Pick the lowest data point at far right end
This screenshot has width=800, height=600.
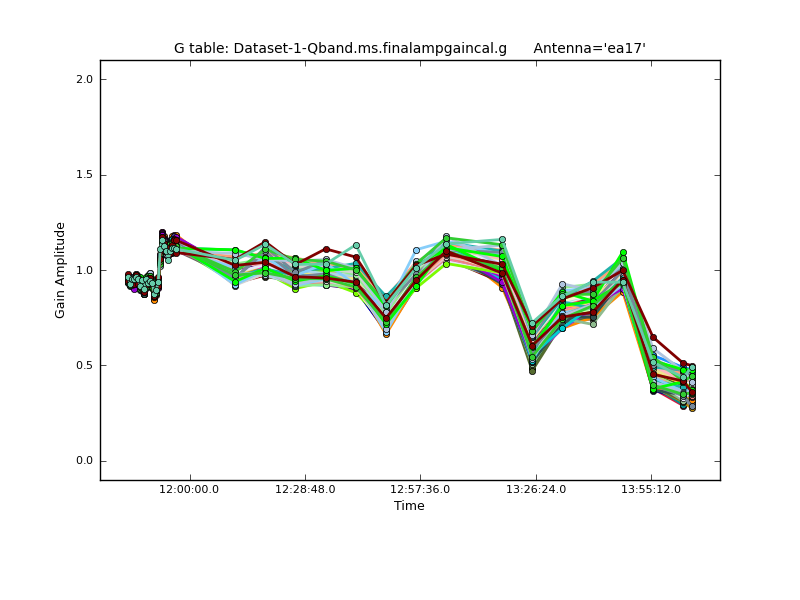click(x=692, y=407)
